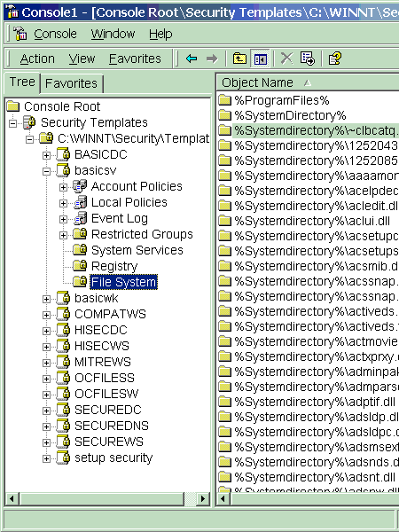This screenshot has width=399, height=532.
Task: Click the Console Root folder icon
Action: (x=13, y=106)
